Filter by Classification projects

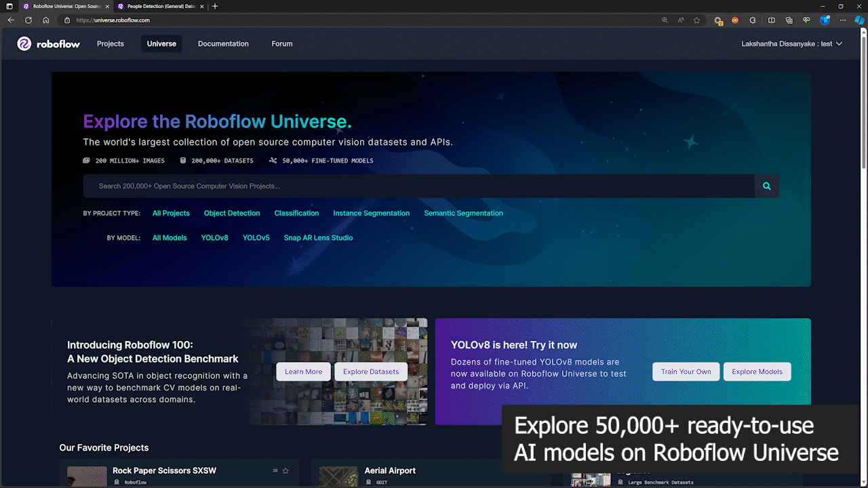296,213
